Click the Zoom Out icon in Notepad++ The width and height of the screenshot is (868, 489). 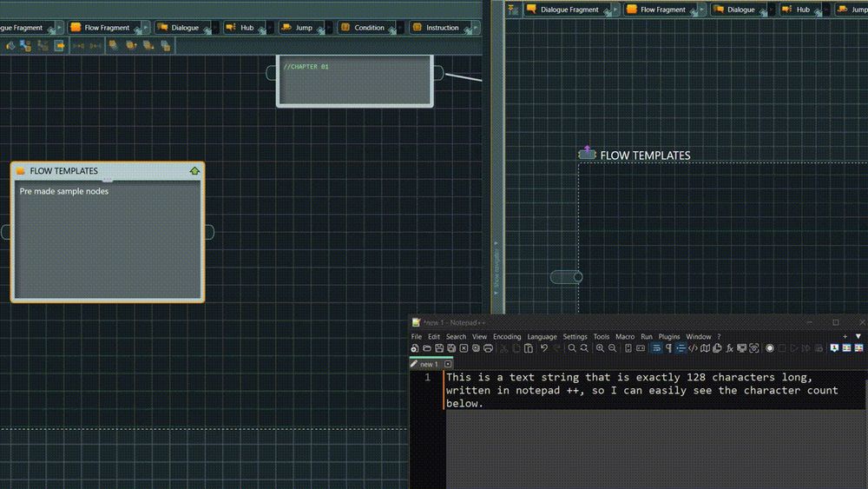pos(612,348)
